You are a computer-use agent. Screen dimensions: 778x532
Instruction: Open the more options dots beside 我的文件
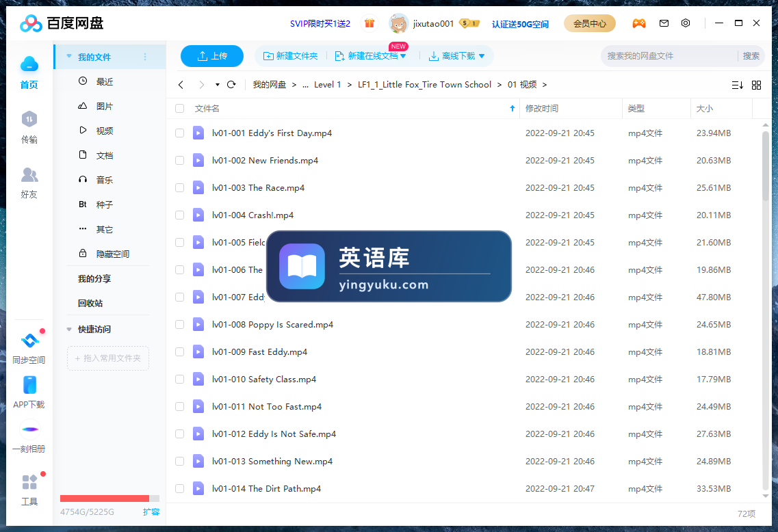145,57
